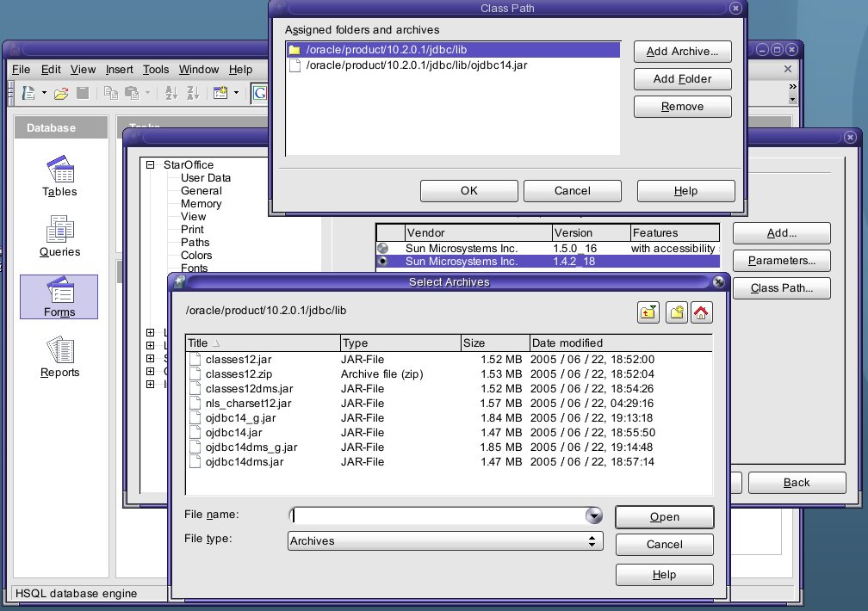Image resolution: width=868 pixels, height=611 pixels.
Task: Click the new Form icon in toolbar
Action: (220, 93)
